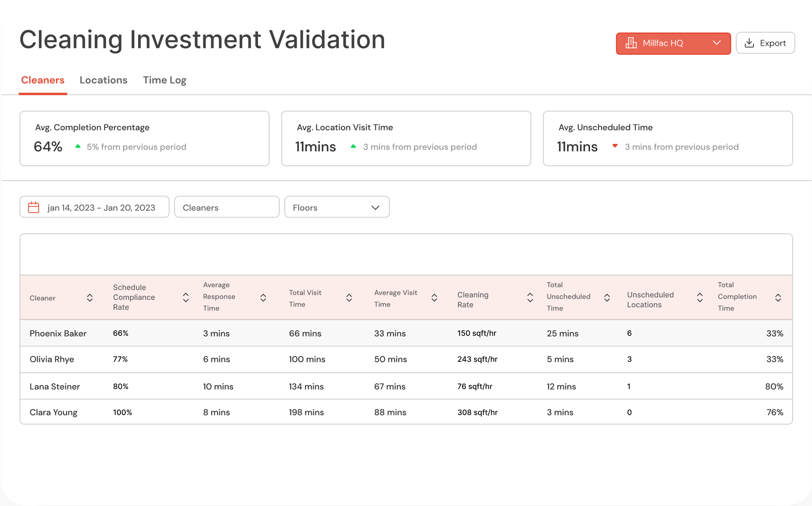Switch to the Cleaners tab
Viewport: 812px width, 506px height.
click(x=43, y=80)
